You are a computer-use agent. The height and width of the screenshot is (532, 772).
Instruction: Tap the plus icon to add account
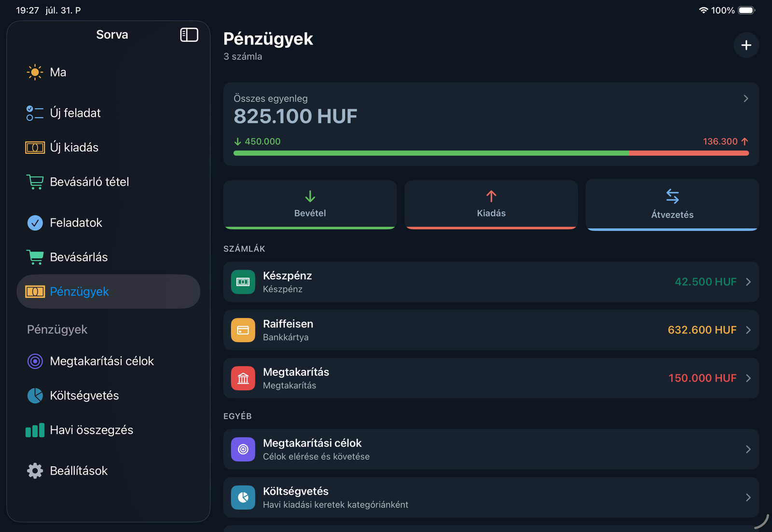[746, 45]
